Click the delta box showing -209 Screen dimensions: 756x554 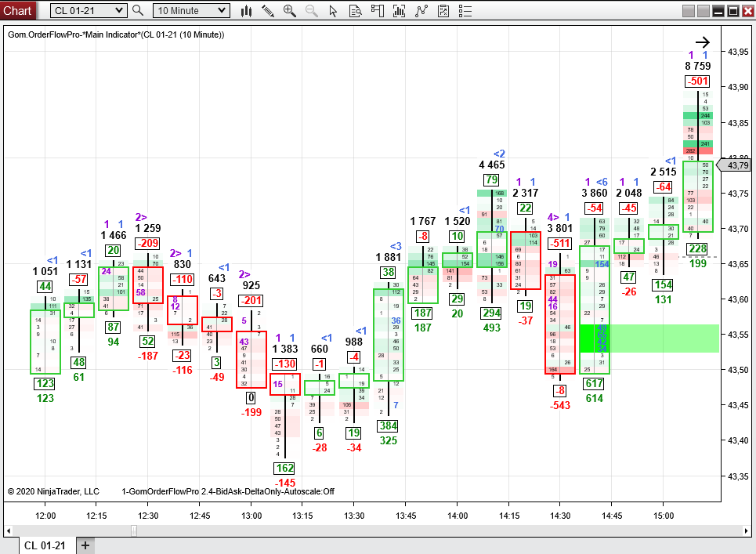(147, 244)
